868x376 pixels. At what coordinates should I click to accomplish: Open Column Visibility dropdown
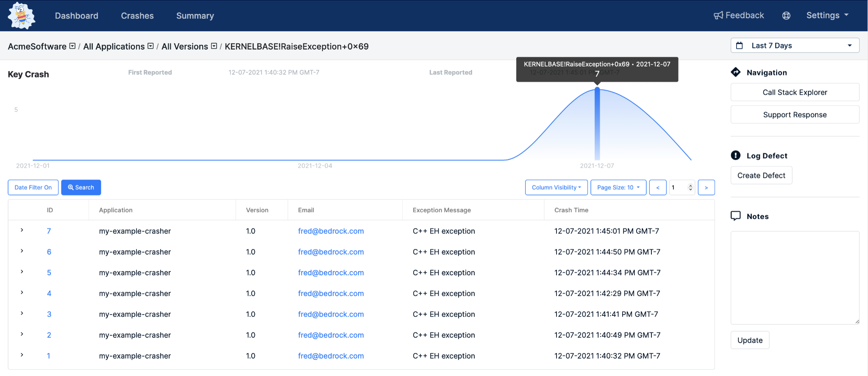point(556,187)
